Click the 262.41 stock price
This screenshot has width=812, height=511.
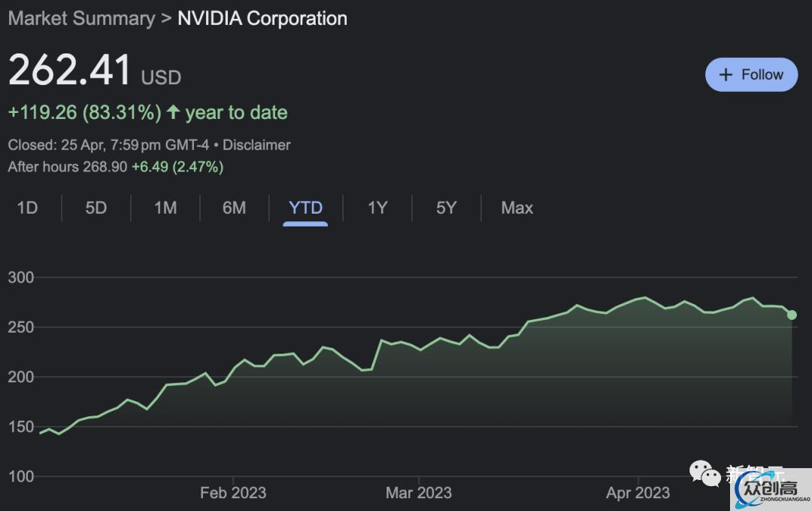70,70
